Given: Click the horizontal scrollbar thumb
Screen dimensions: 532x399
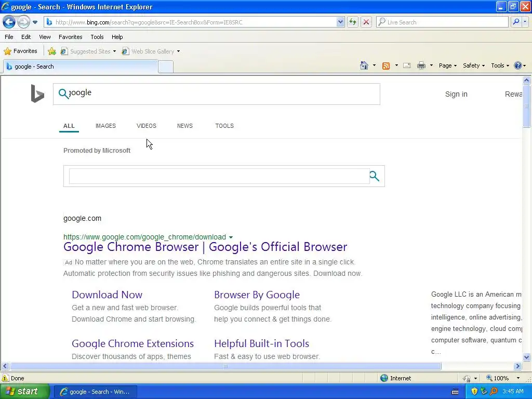Looking at the screenshot, I should pos(225,366).
